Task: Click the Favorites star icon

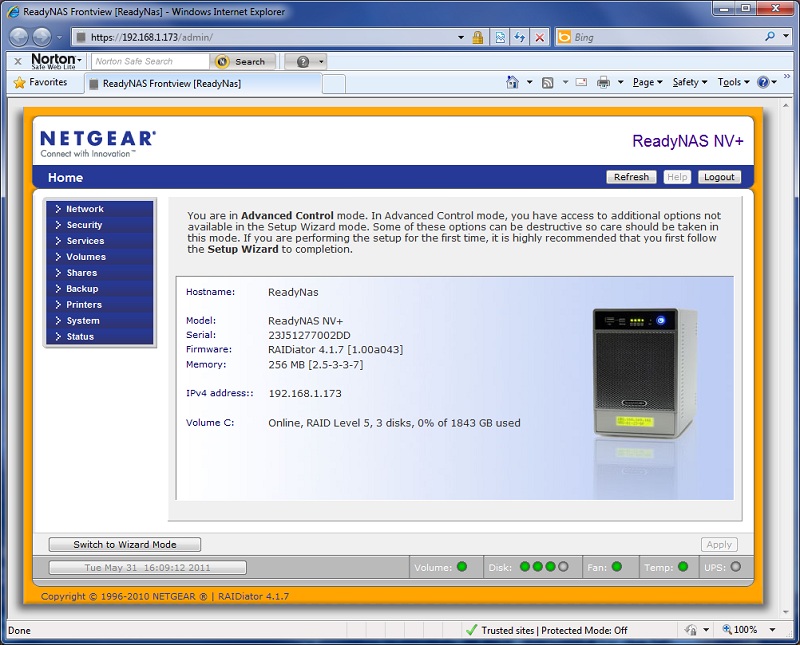Action: pos(19,83)
